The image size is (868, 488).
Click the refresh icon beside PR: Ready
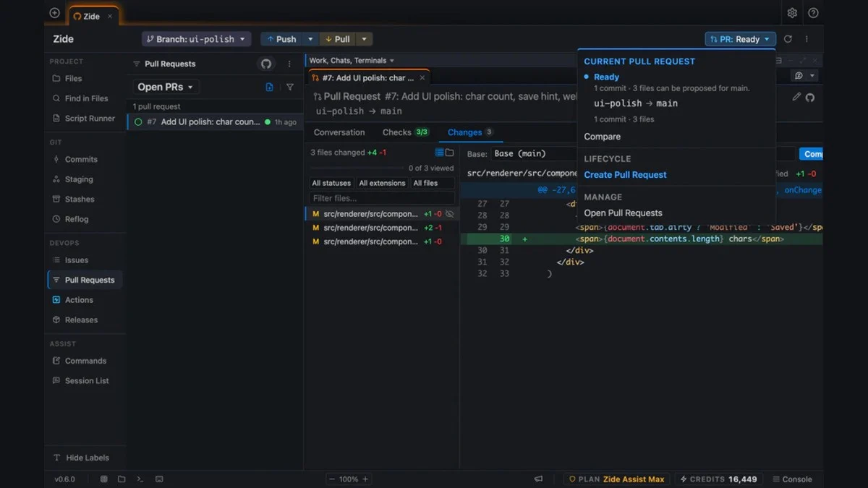[788, 39]
